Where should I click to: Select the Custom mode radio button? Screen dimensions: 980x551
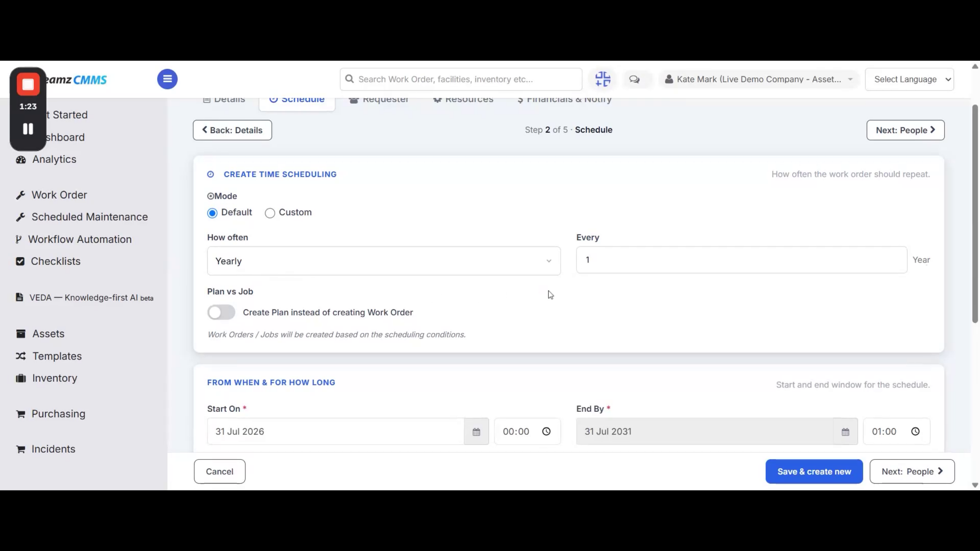tap(270, 213)
